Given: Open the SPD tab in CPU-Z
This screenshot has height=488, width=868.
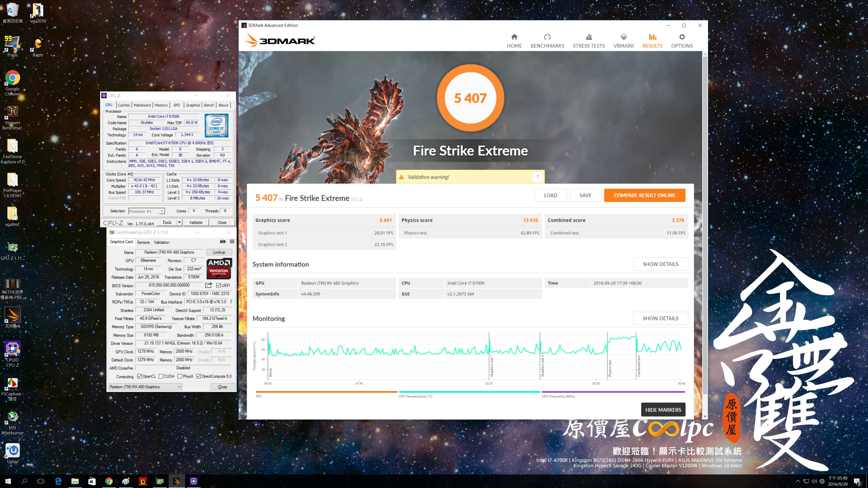Looking at the screenshot, I should pos(177,105).
